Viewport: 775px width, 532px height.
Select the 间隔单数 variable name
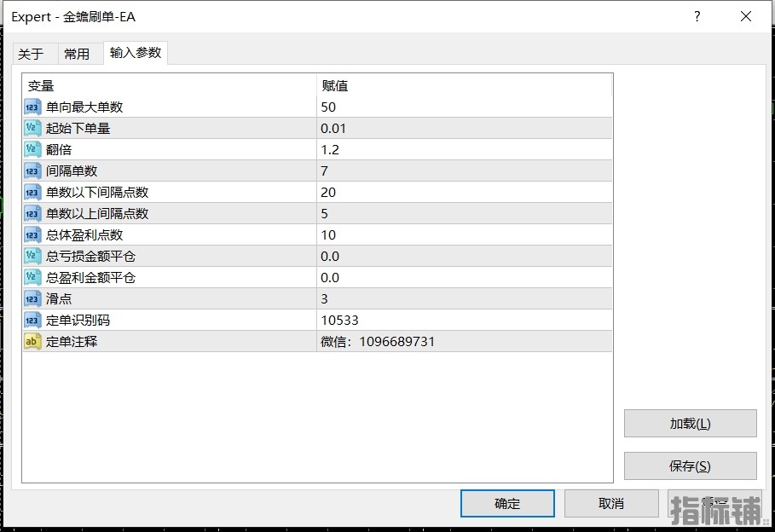click(72, 171)
